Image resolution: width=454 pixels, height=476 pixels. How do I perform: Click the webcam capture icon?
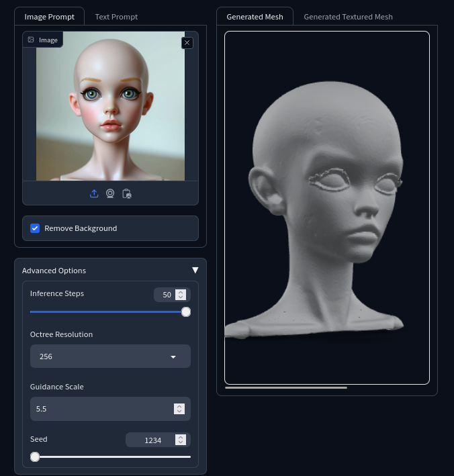click(x=110, y=193)
